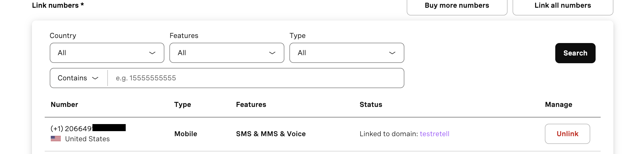Unlink the 206649 number

pyautogui.click(x=567, y=134)
